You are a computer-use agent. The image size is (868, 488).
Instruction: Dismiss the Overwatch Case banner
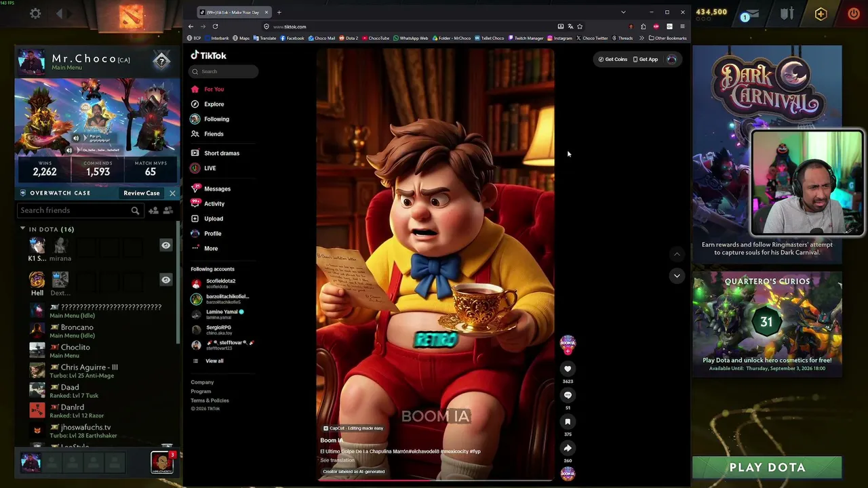coord(172,193)
